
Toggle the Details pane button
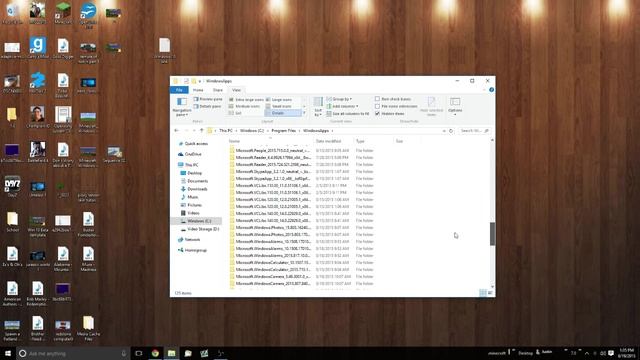pyautogui.click(x=207, y=107)
